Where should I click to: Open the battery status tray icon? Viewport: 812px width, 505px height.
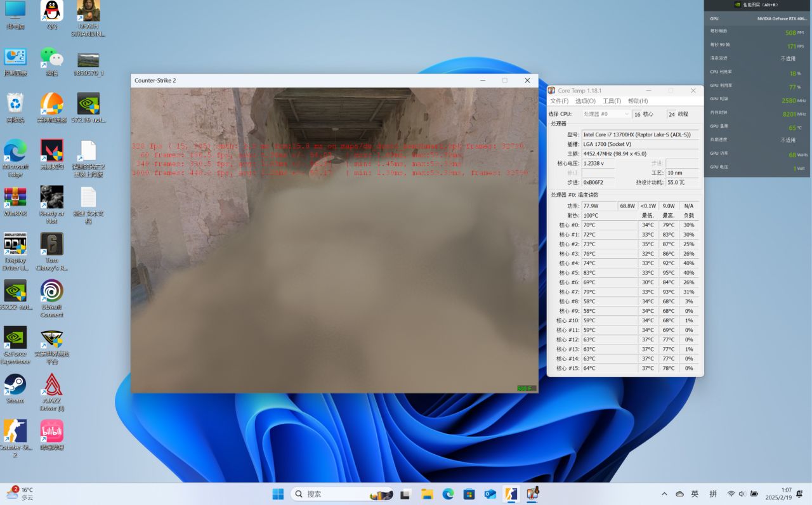(x=754, y=494)
